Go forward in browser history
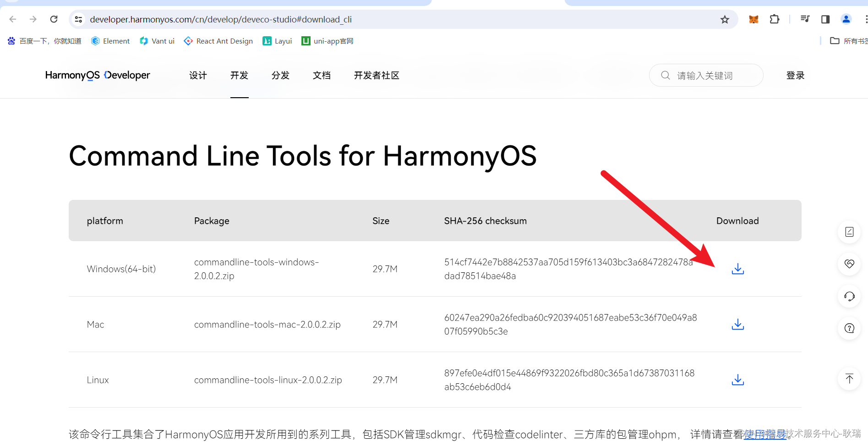The height and width of the screenshot is (442, 868). [x=33, y=19]
